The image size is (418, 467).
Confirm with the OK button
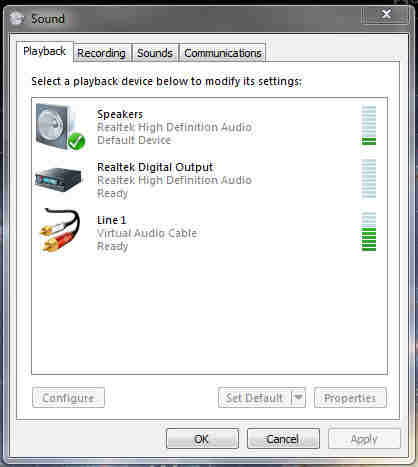202,439
